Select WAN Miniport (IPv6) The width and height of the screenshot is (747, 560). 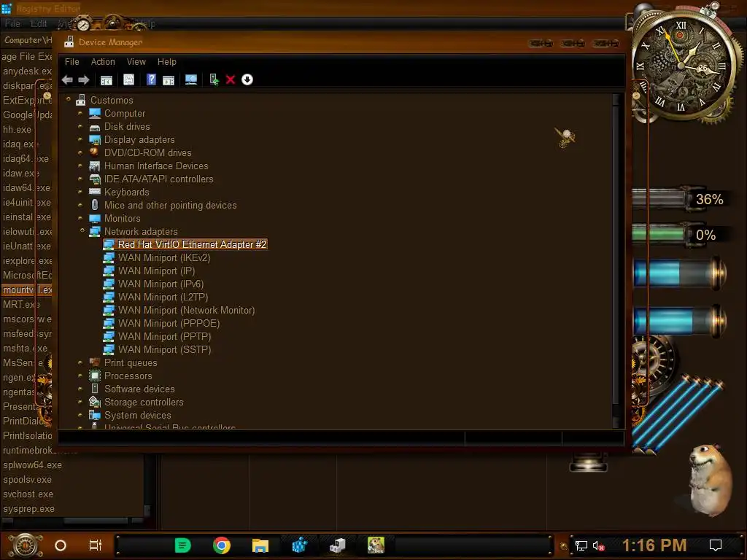tap(161, 284)
